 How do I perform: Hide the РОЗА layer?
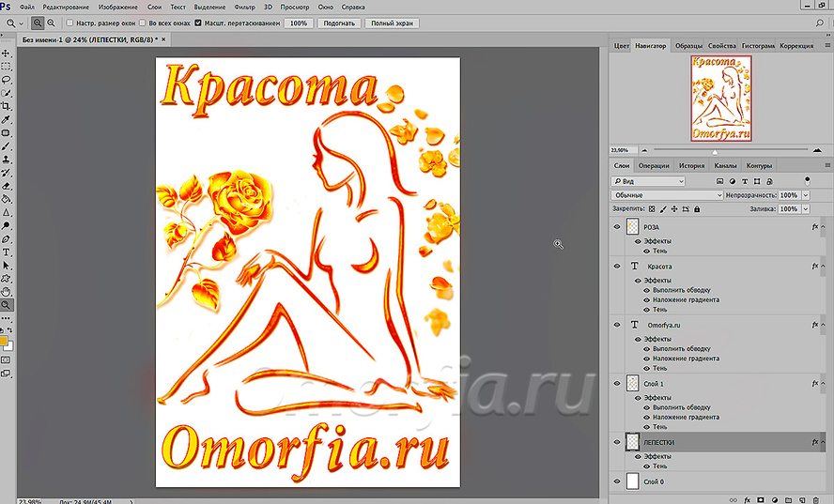(x=617, y=227)
